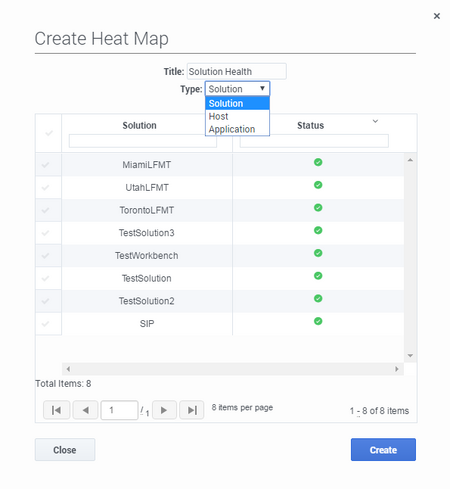Click the Close button
Screen dimensions: 450x489
tap(65, 450)
